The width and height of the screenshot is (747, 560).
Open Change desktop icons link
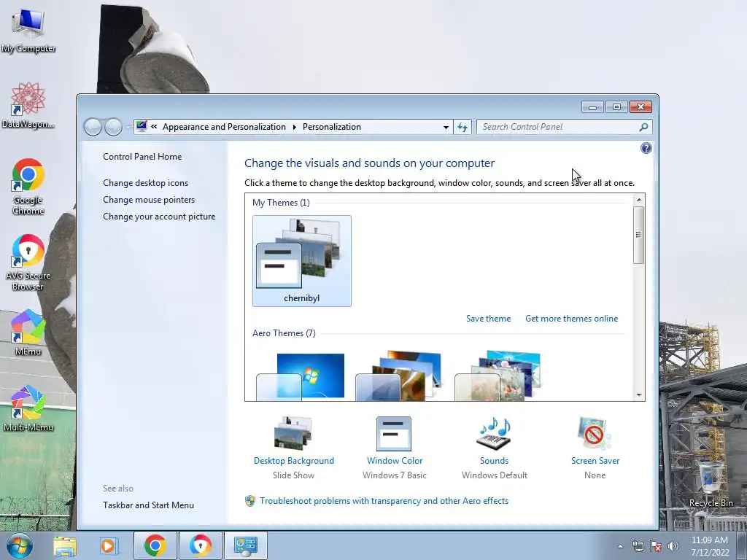[145, 183]
